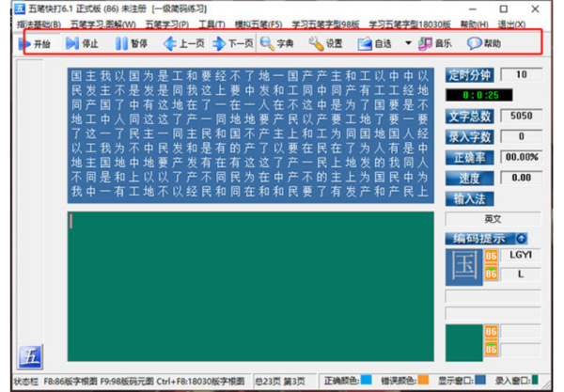564x392 pixels.
Task: Click the 录入字数 label button
Action: click(x=469, y=136)
